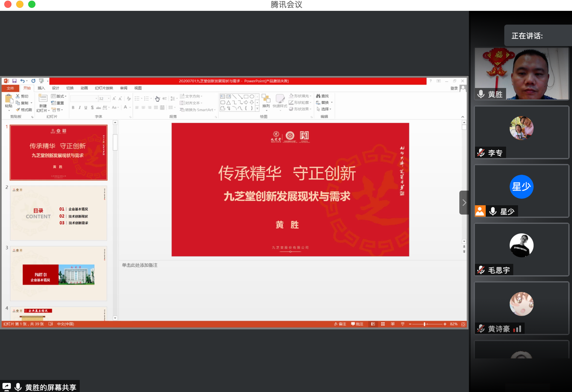Expand the Layout (版式) dropdown
Screen dimensions: 572x392
[x=59, y=96]
